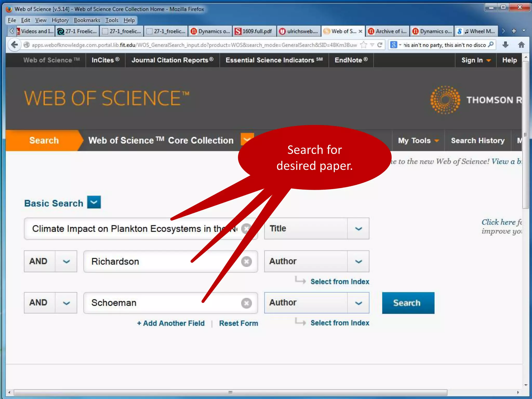The height and width of the screenshot is (399, 532).
Task: Switch to the ulrichsweb tab
Action: coord(299,31)
